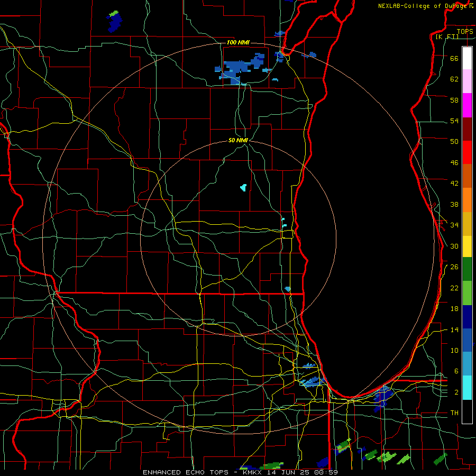Click the "6" scale value

point(456,371)
